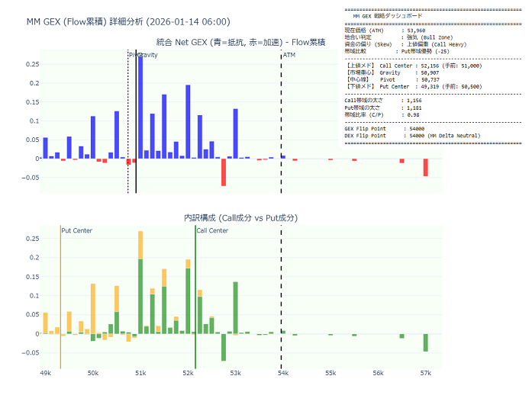Click the solid black Gravity vertical line

(136, 122)
